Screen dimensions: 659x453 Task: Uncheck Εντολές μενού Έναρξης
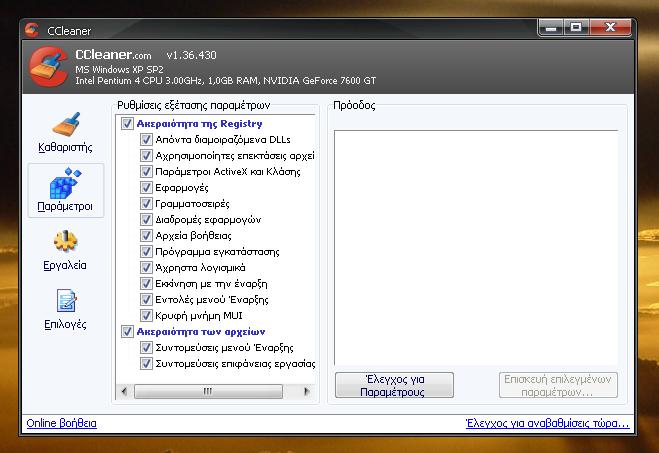click(x=146, y=299)
